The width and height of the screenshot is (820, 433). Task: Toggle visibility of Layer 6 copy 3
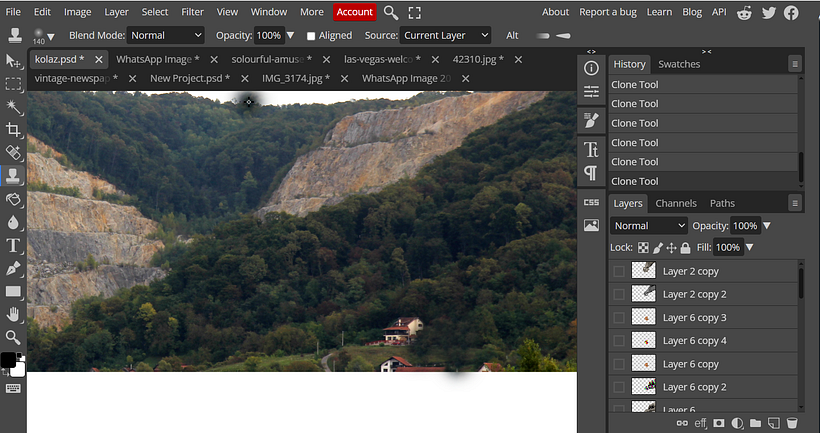[619, 318]
